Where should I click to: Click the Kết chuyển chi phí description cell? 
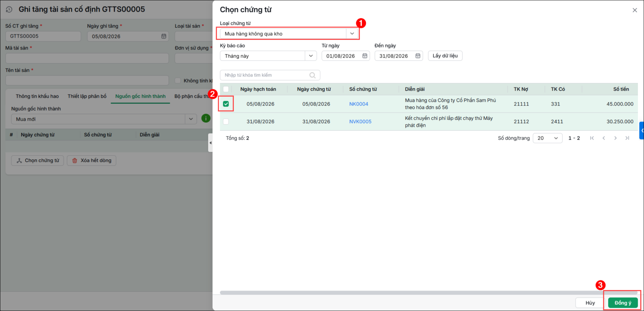tap(449, 122)
